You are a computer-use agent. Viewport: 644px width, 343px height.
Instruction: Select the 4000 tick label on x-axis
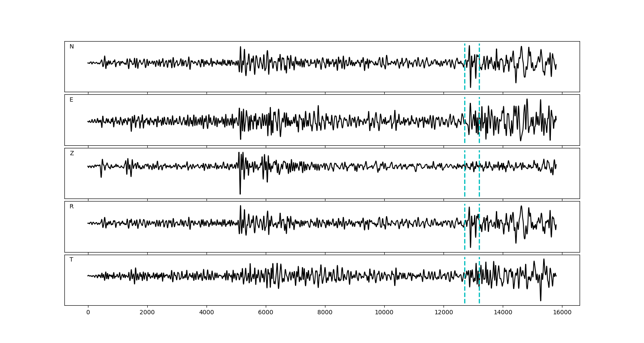(x=207, y=313)
